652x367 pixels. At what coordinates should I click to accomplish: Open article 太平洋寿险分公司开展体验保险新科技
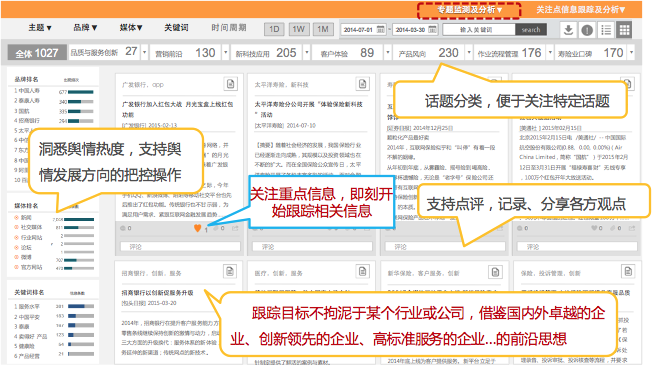point(309,109)
